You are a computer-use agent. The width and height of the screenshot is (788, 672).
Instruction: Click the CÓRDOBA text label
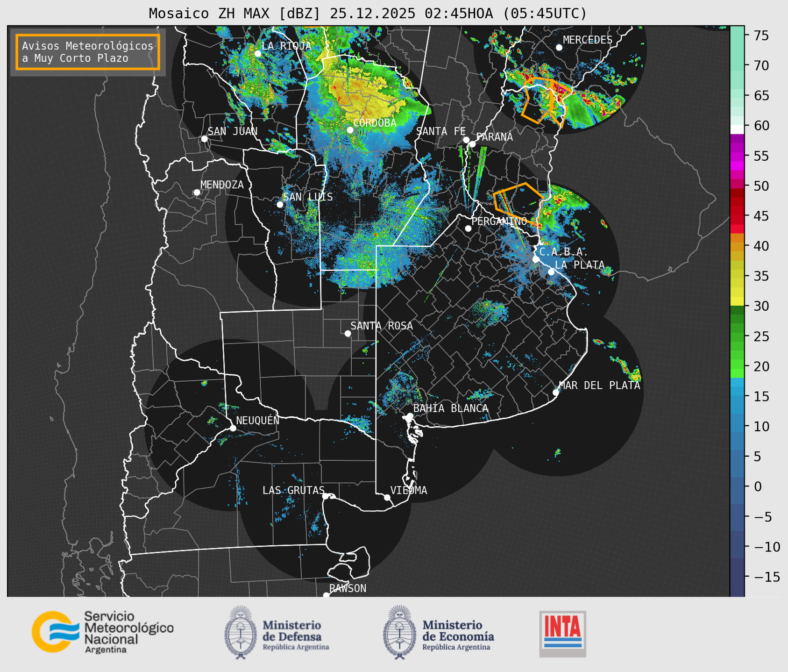click(x=375, y=123)
